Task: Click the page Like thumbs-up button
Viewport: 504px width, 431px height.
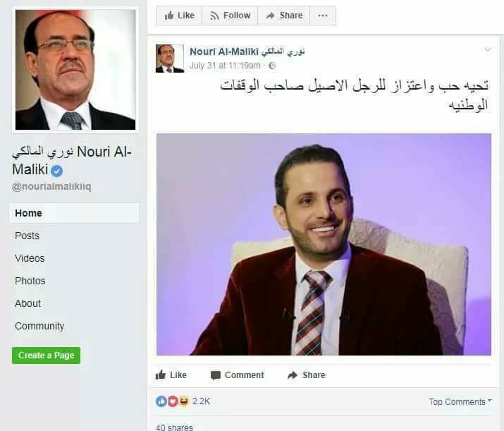Action: click(x=179, y=16)
